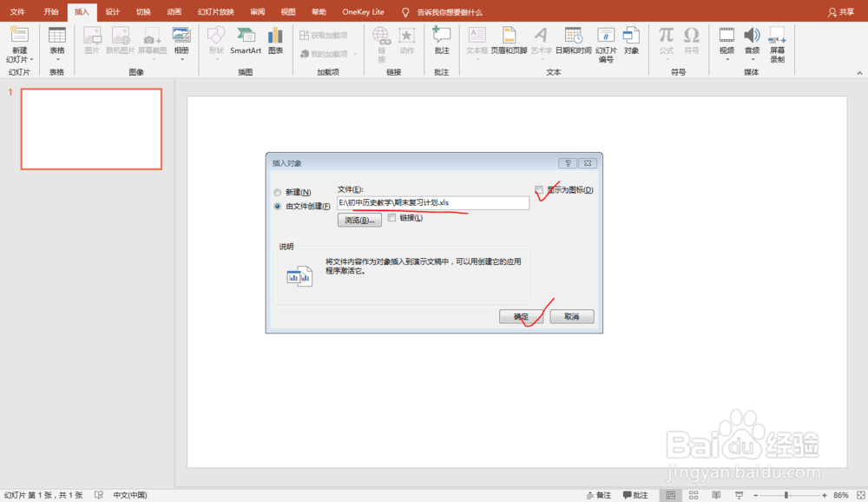Open the Shapes (形状) gallery

[214, 43]
